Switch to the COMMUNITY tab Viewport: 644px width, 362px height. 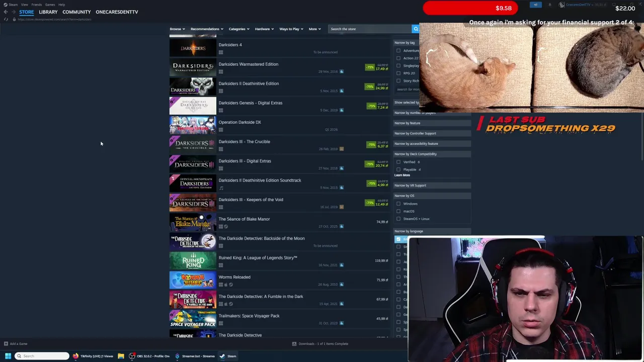(x=76, y=12)
